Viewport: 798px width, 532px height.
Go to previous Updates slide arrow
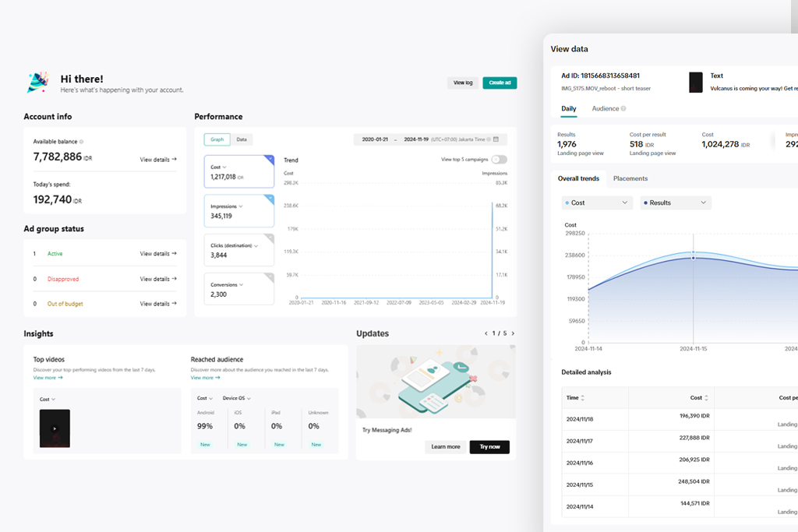[x=486, y=333]
